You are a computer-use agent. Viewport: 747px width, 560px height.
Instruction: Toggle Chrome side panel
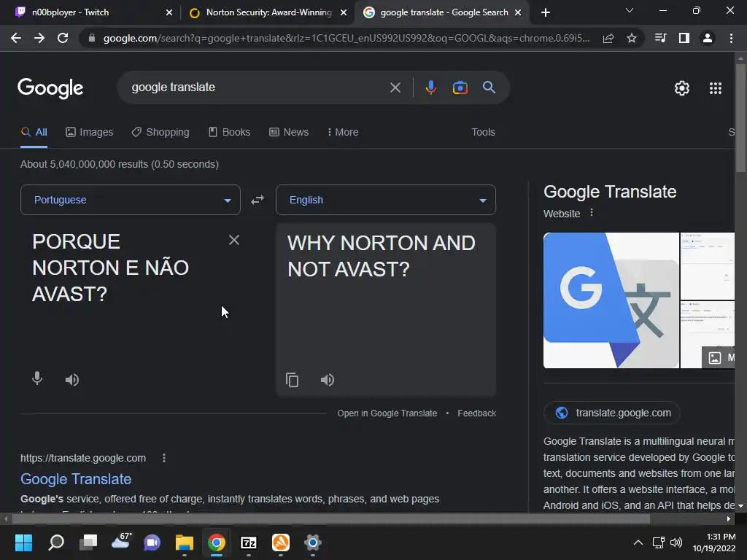point(684,38)
